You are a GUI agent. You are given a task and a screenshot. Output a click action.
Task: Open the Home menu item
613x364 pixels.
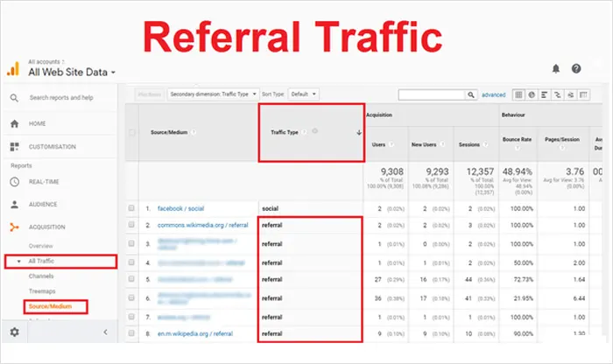click(x=37, y=123)
